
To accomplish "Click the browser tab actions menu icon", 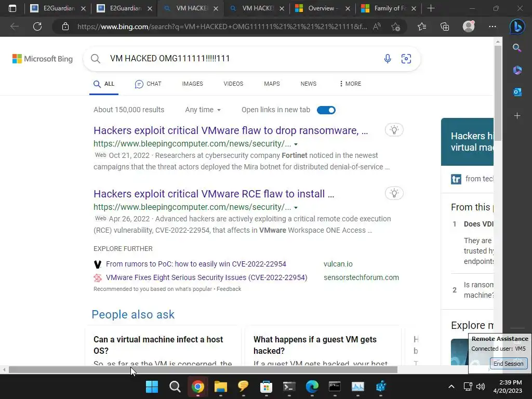I will pos(12,8).
